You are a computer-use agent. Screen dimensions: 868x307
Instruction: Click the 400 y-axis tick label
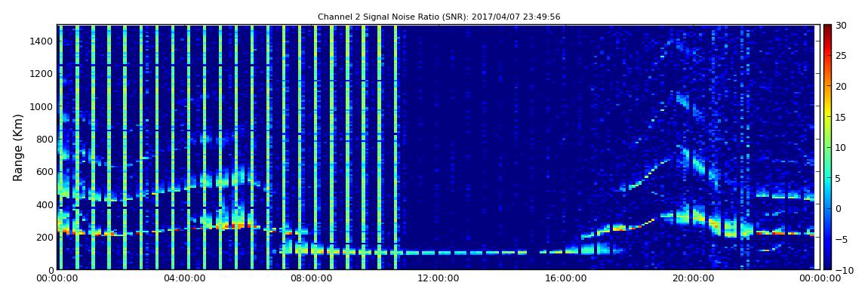pyautogui.click(x=45, y=204)
